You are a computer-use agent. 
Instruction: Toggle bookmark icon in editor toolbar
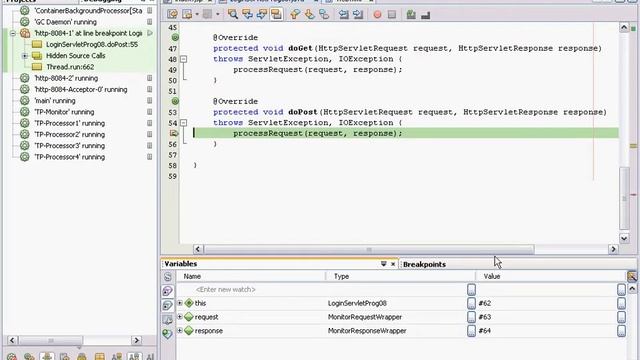coord(324,15)
